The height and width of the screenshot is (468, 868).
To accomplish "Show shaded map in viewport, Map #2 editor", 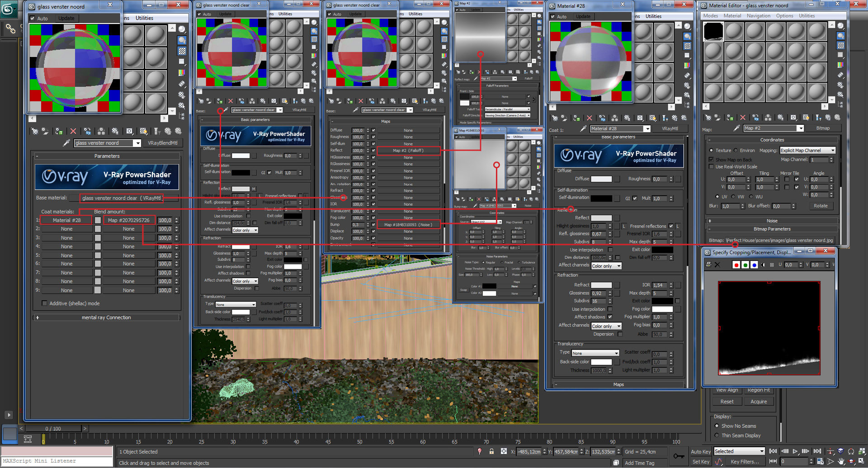I will click(x=806, y=117).
